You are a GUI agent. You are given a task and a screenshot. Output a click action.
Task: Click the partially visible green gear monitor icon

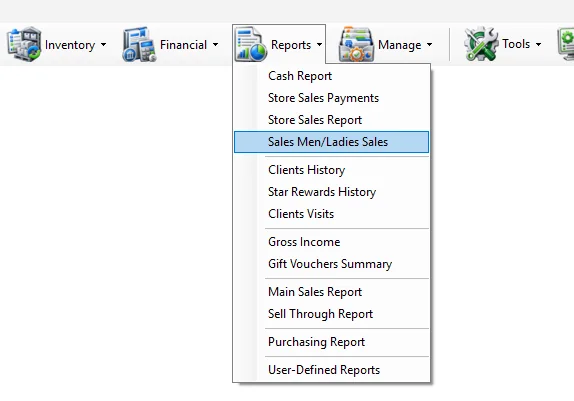566,44
